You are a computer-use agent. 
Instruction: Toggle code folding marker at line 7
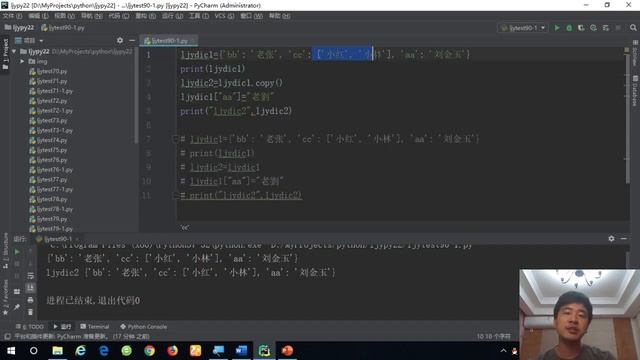176,139
